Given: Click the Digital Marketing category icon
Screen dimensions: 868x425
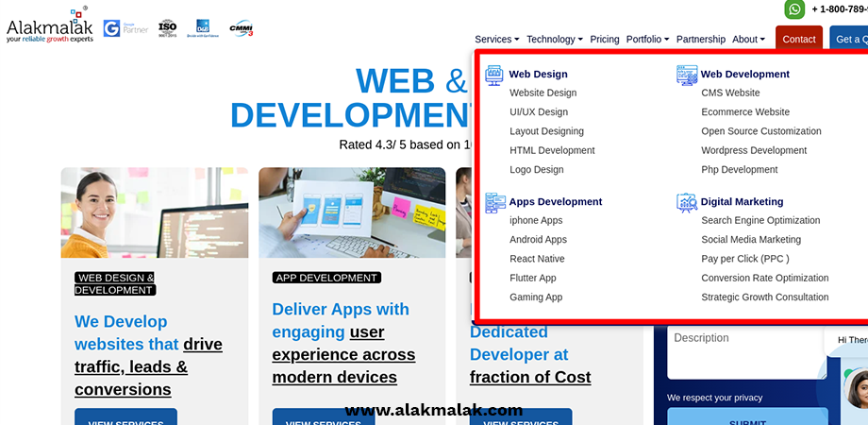Looking at the screenshot, I should point(687,203).
